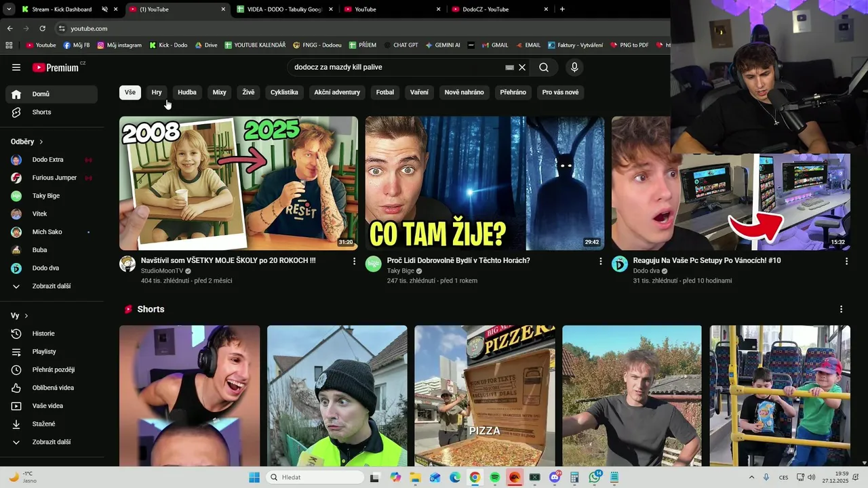Go to Domů in the sidebar
The width and height of the screenshot is (868, 488).
tap(52, 94)
